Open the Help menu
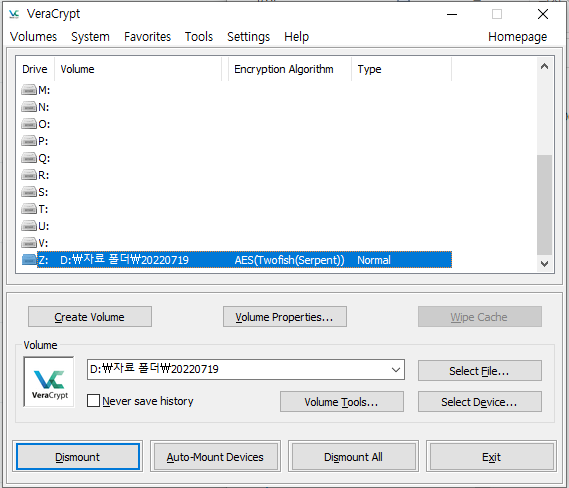Image resolution: width=569 pixels, height=488 pixels. pos(296,37)
